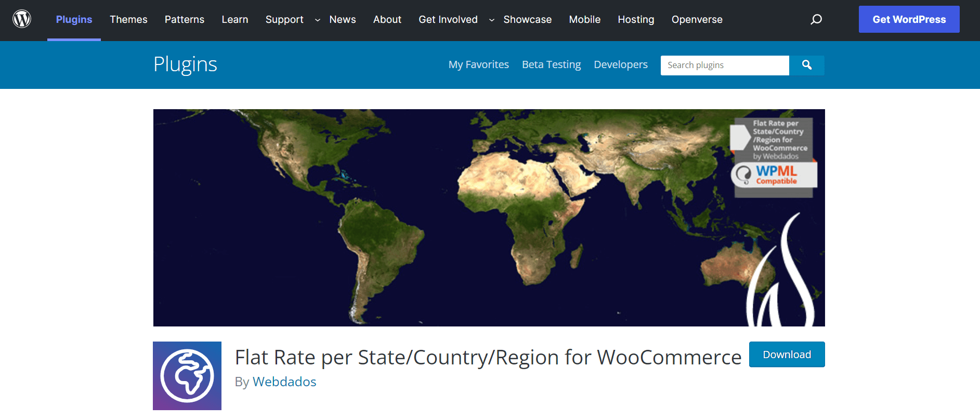This screenshot has height=419, width=980.
Task: Go to Themes in top menu
Action: pos(128,19)
